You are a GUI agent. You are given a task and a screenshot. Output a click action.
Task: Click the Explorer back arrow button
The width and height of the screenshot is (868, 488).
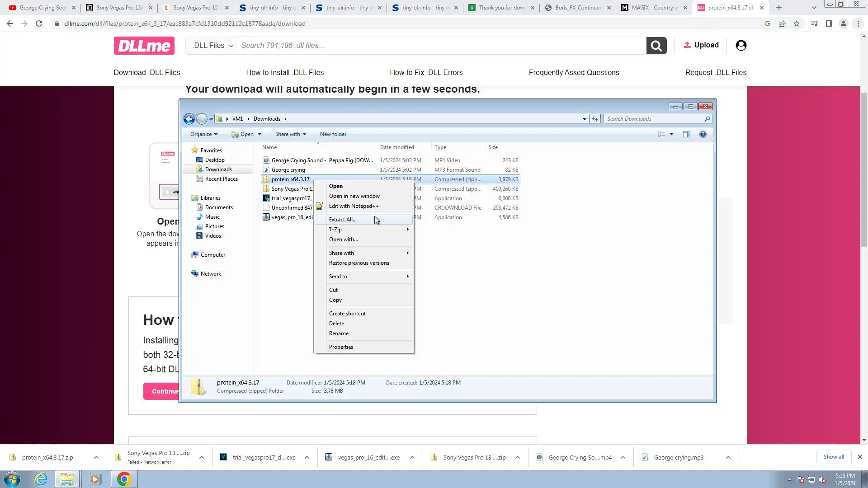click(x=189, y=119)
